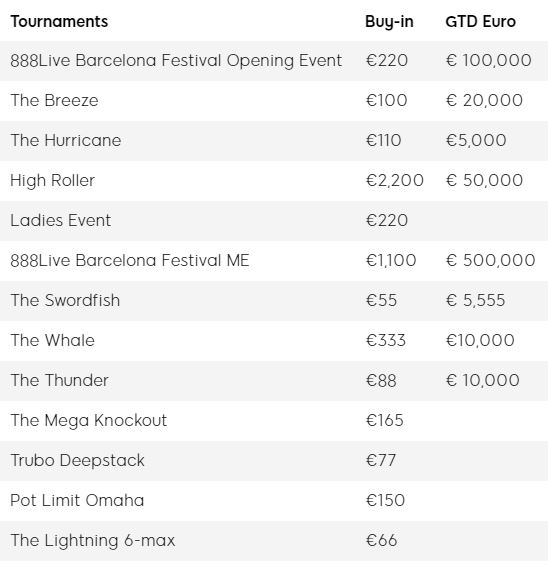The image size is (552, 567).
Task: Select the € 5,555 Swordfish guarantee
Action: pyautogui.click(x=475, y=300)
